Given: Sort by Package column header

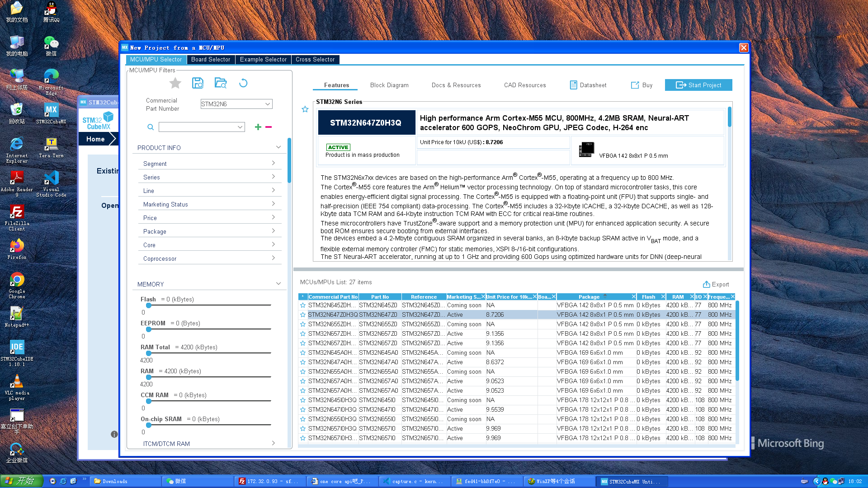Looking at the screenshot, I should click(x=589, y=297).
